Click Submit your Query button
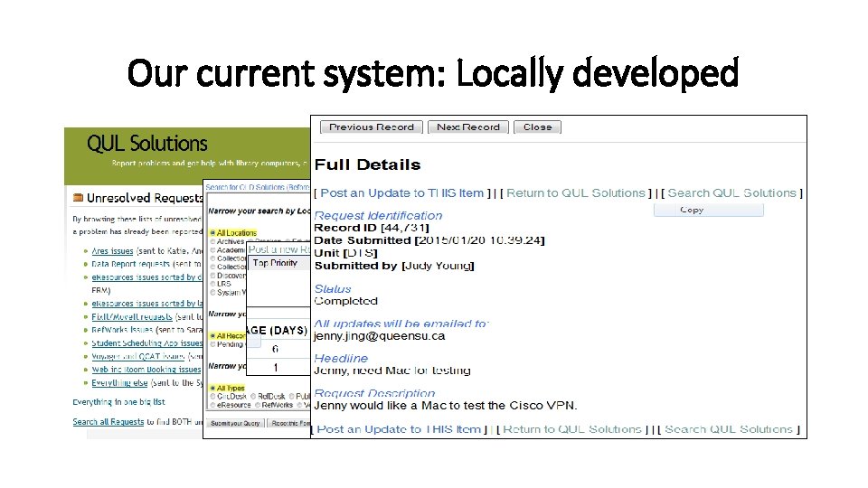The height and width of the screenshot is (488, 868). point(235,423)
